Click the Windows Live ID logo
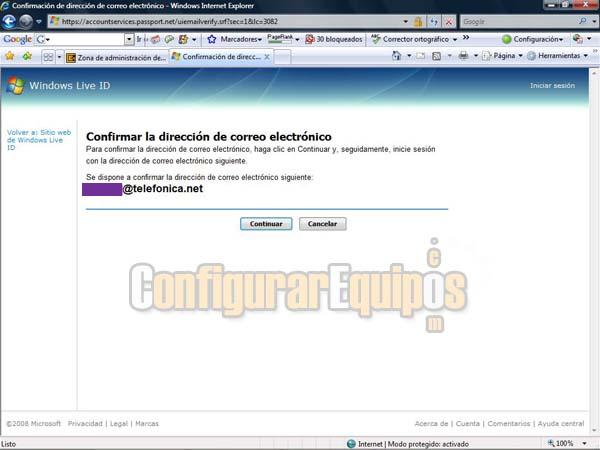Image resolution: width=600 pixels, height=450 pixels. (x=58, y=85)
